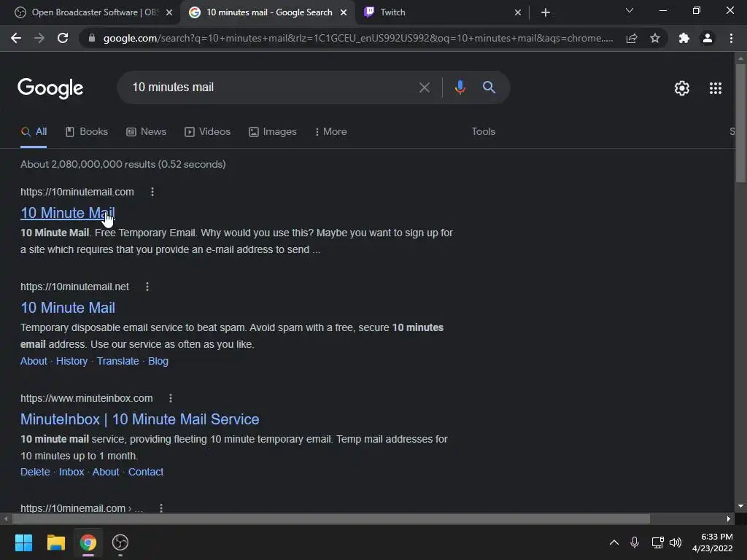Open the Chrome three-dot menu
The width and height of the screenshot is (747, 560).
731,38
